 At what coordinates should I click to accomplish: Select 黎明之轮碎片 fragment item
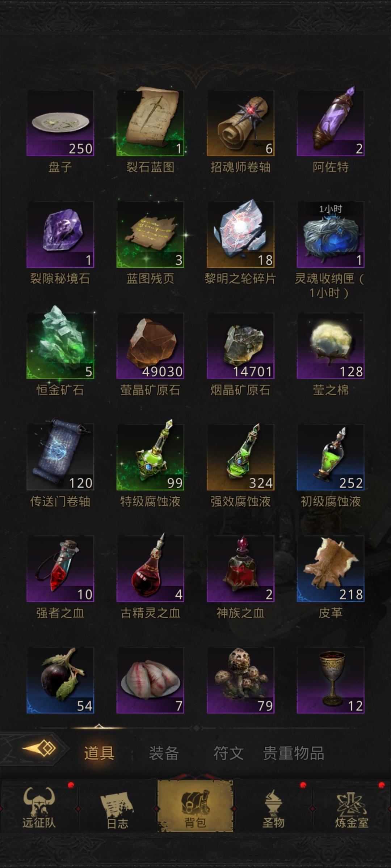(240, 234)
